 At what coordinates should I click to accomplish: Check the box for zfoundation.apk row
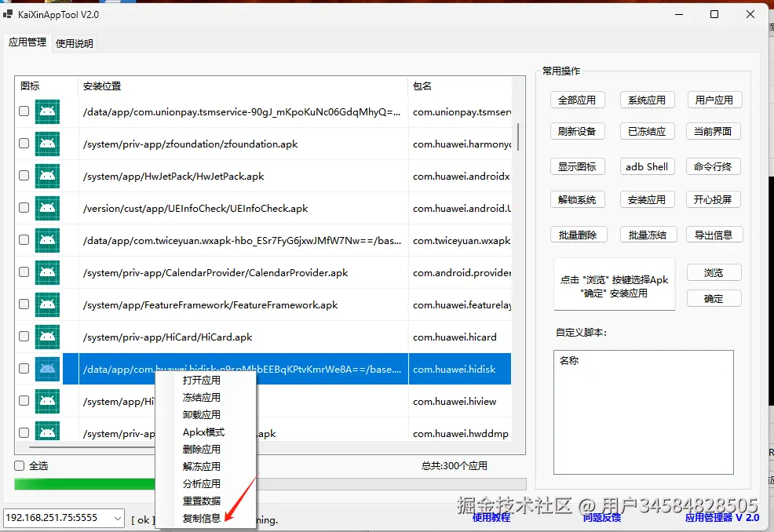click(x=24, y=143)
